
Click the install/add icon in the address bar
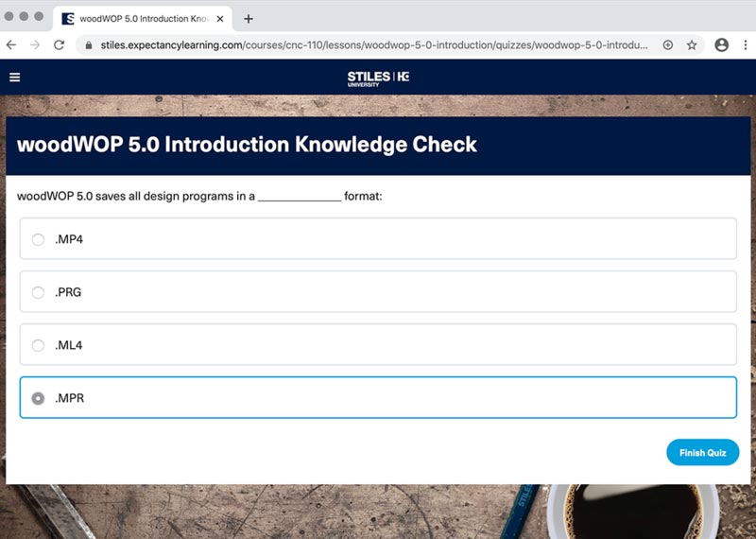668,44
